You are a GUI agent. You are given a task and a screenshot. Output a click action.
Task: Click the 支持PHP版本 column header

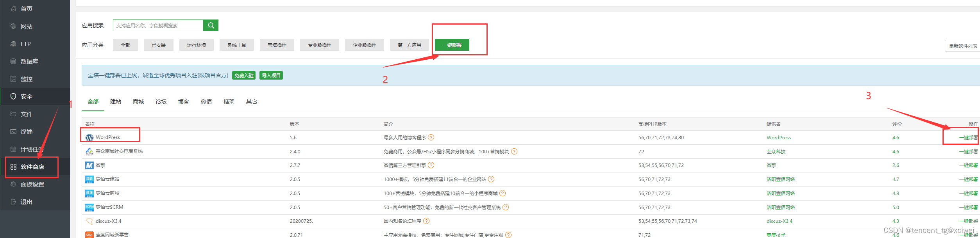click(652, 124)
